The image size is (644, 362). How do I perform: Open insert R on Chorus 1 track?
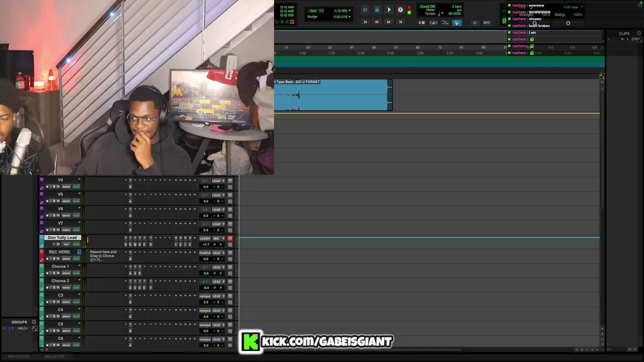[x=139, y=273]
